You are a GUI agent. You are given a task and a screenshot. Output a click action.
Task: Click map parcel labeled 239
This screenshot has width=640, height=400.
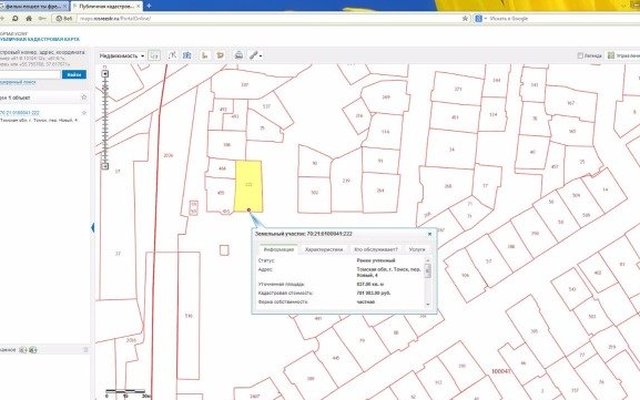[346, 180]
